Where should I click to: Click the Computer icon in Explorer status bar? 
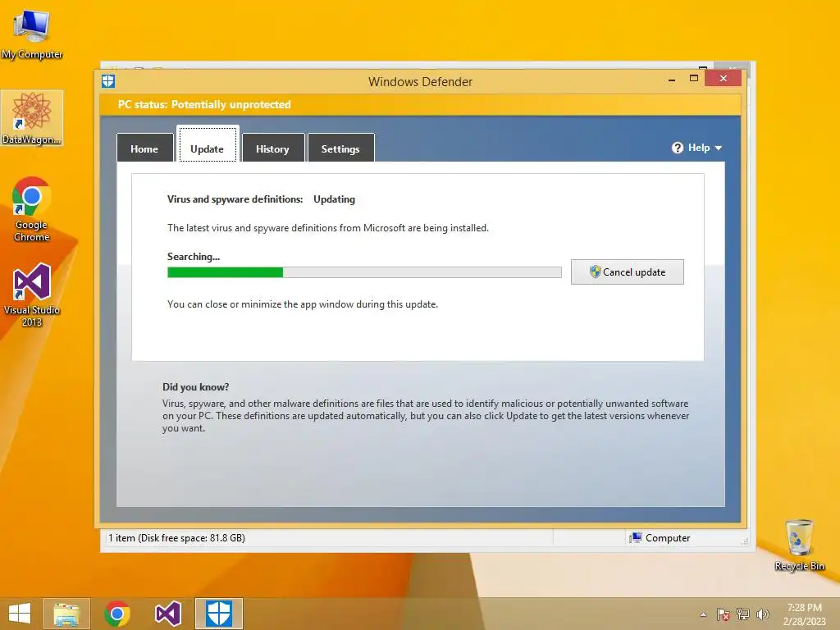(x=636, y=538)
